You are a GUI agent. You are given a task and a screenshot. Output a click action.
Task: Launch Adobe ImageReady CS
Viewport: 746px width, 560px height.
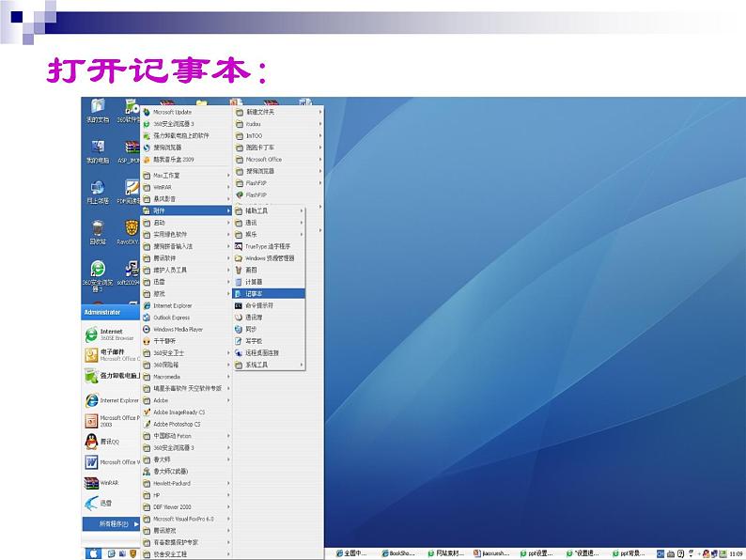tap(186, 412)
